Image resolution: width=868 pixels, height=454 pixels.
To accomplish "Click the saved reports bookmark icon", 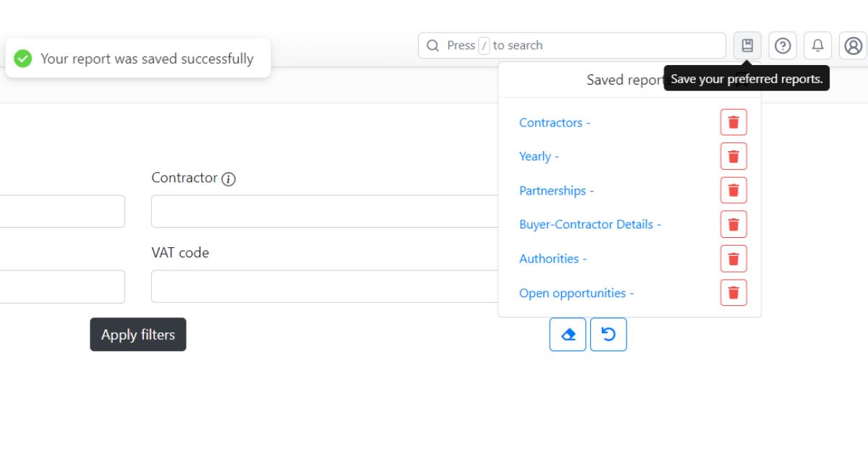I will pyautogui.click(x=747, y=46).
